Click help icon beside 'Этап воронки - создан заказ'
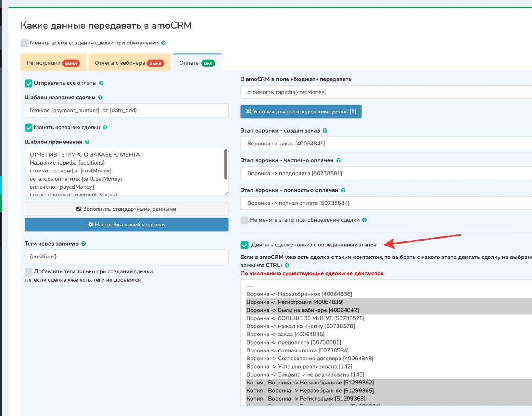The height and width of the screenshot is (416, 532). click(x=325, y=130)
